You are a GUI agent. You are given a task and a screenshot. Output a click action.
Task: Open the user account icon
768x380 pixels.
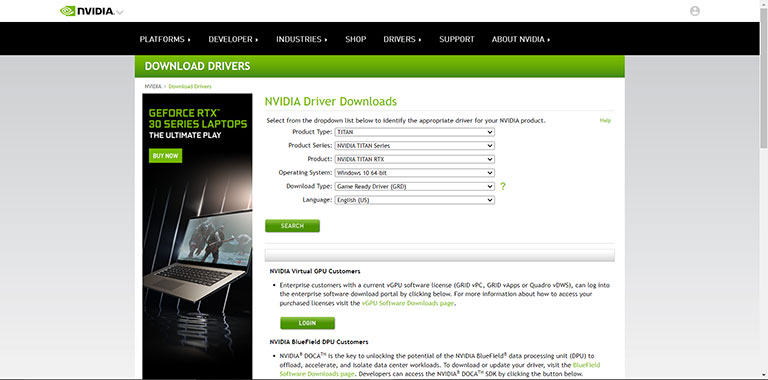695,11
